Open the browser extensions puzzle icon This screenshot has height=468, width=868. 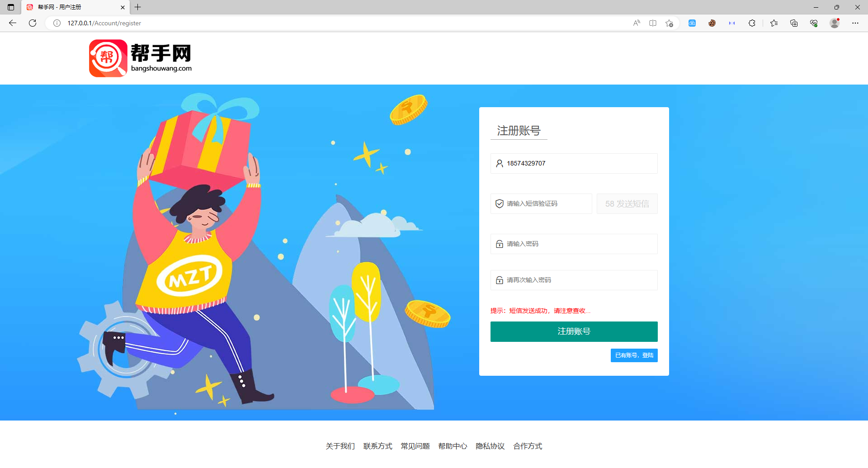(x=752, y=23)
